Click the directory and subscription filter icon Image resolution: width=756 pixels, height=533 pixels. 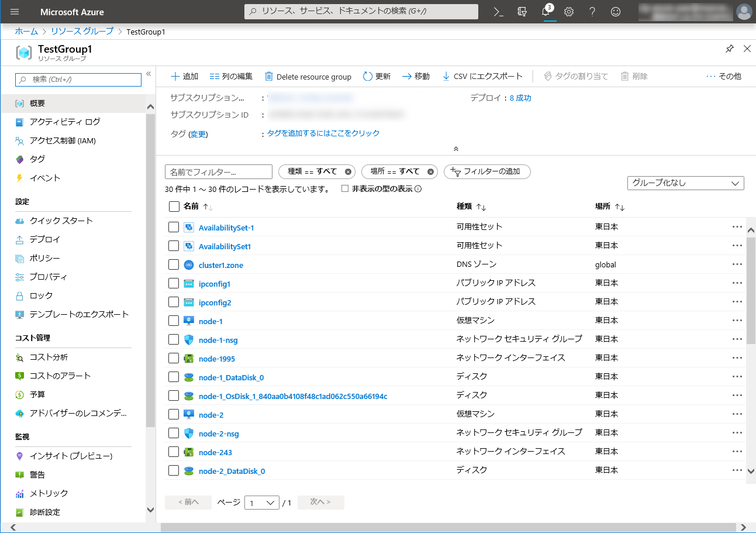(x=522, y=12)
